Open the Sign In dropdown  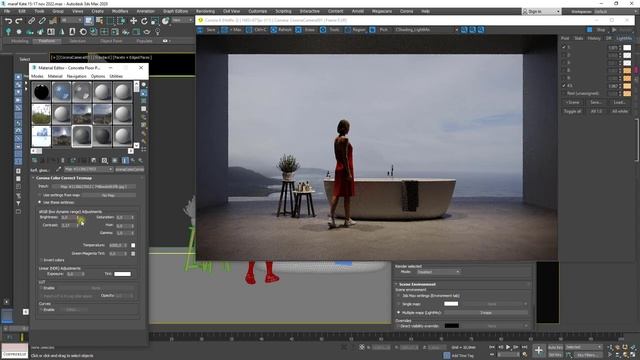[541, 11]
